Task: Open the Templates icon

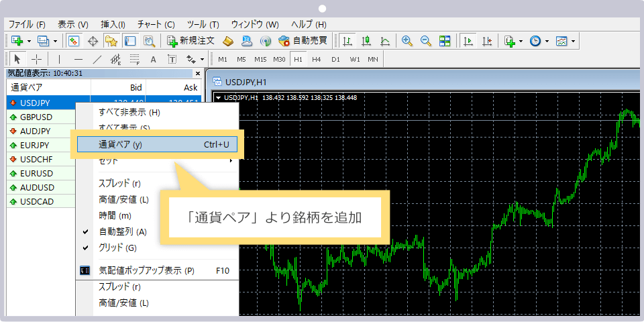Action: [561, 41]
